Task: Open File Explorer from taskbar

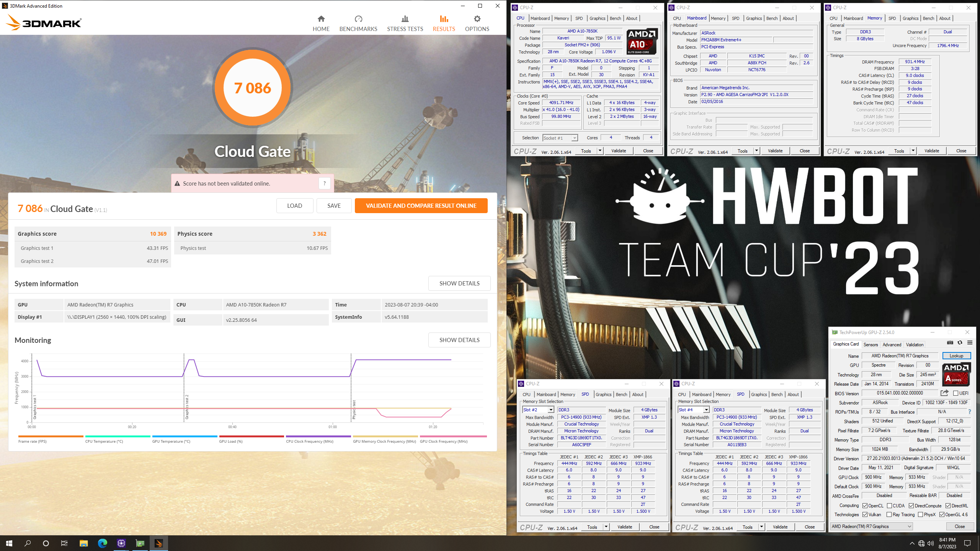Action: tap(83, 543)
